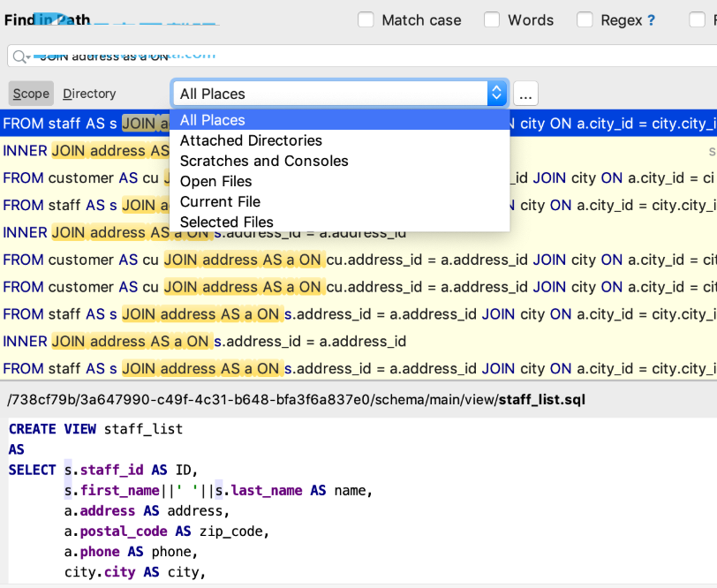Image resolution: width=717 pixels, height=588 pixels.
Task: Choose Current File scope
Action: tap(340, 201)
